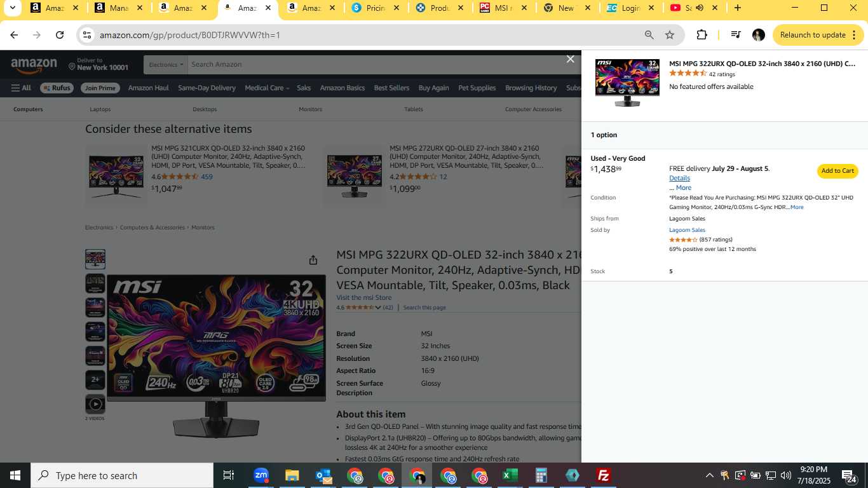868x488 pixels.
Task: Visit the msi Store link
Action: [x=364, y=297]
